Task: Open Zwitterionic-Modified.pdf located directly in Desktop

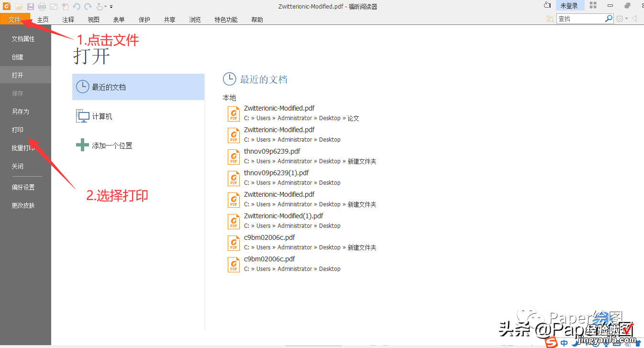Action: [284, 135]
